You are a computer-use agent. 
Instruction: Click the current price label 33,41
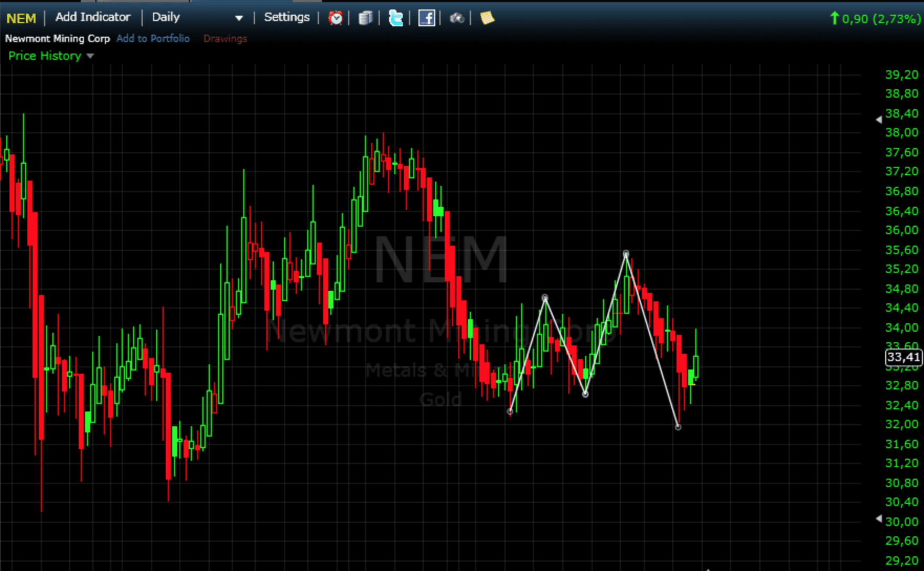coord(903,357)
